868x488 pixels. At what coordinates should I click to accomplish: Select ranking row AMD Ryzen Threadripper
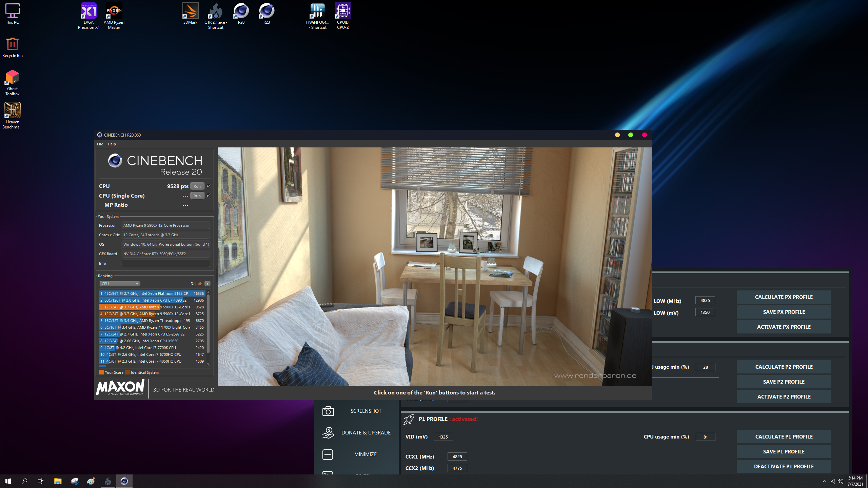tap(152, 321)
